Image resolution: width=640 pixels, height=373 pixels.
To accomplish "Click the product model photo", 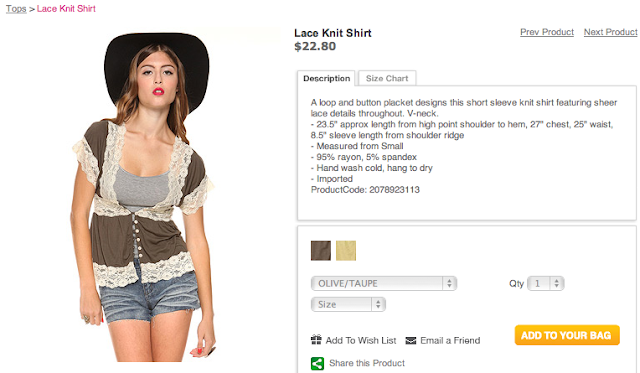I will 144,197.
